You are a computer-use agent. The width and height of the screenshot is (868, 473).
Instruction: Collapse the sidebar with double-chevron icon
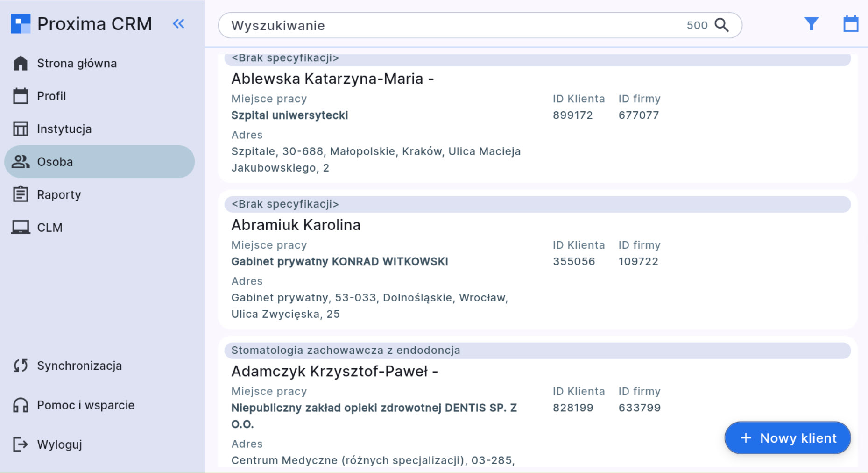point(178,24)
